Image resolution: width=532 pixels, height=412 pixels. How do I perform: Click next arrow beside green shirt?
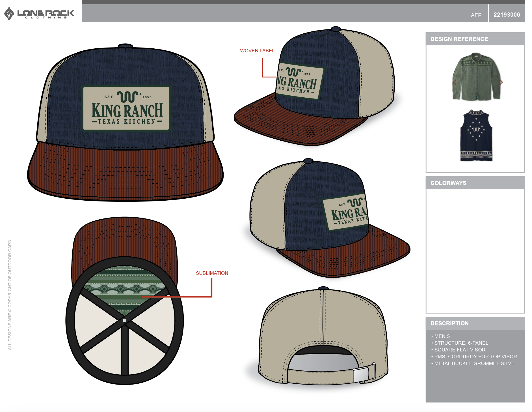point(501,82)
